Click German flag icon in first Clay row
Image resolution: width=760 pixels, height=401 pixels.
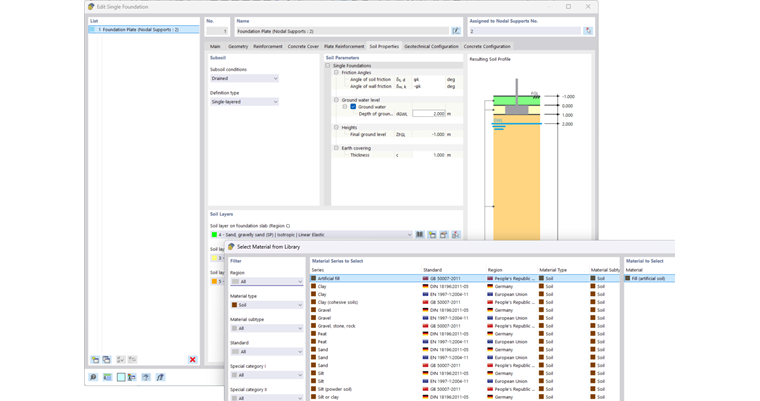point(426,287)
